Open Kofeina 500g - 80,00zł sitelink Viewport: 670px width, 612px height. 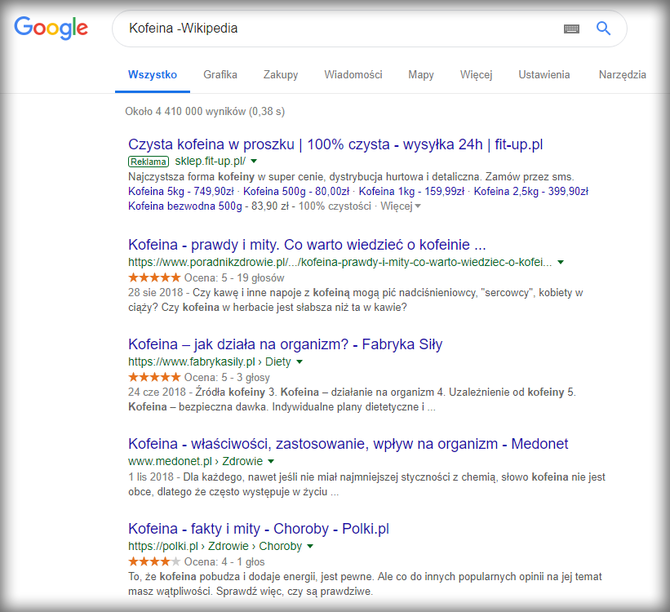point(296,191)
